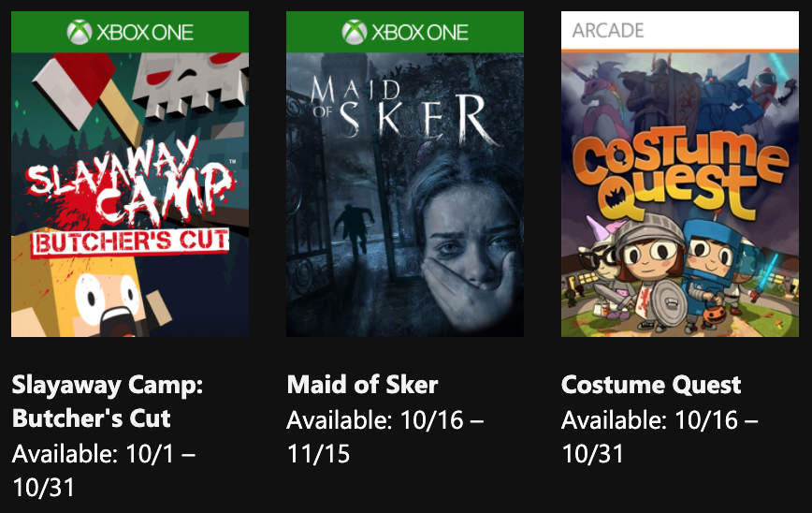This screenshot has height=513, width=812.
Task: Open the Maid of Sker title link
Action: [362, 385]
